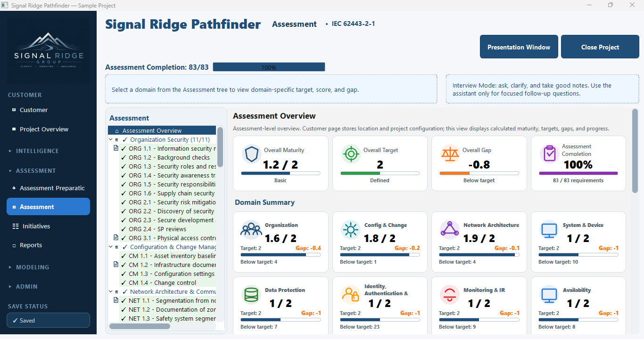Click the Domain Summary heading
The width and height of the screenshot is (644, 339).
pyautogui.click(x=265, y=202)
